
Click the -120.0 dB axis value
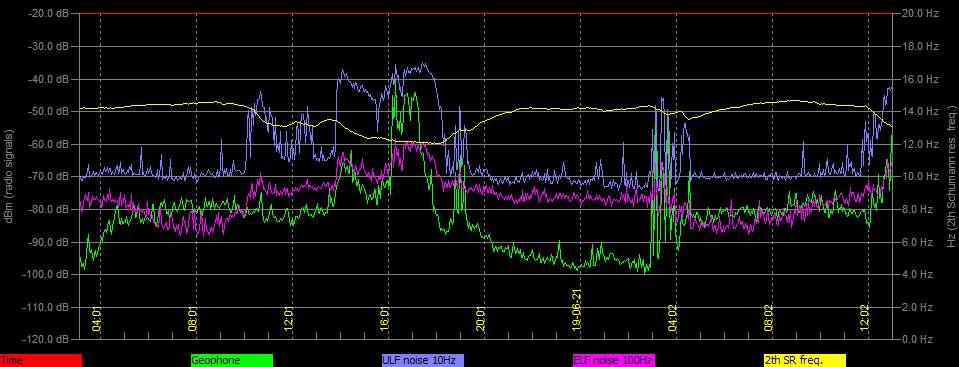[x=46, y=339]
